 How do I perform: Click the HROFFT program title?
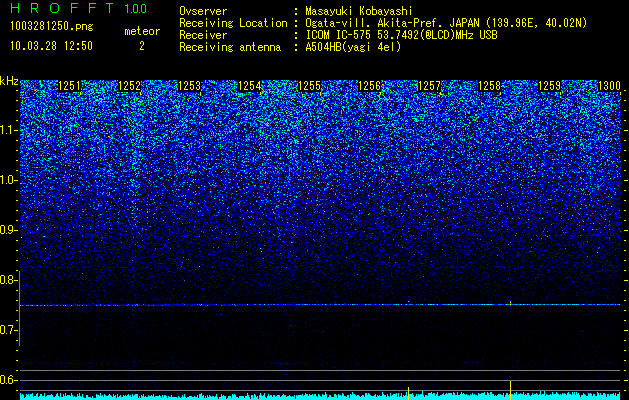[x=62, y=8]
